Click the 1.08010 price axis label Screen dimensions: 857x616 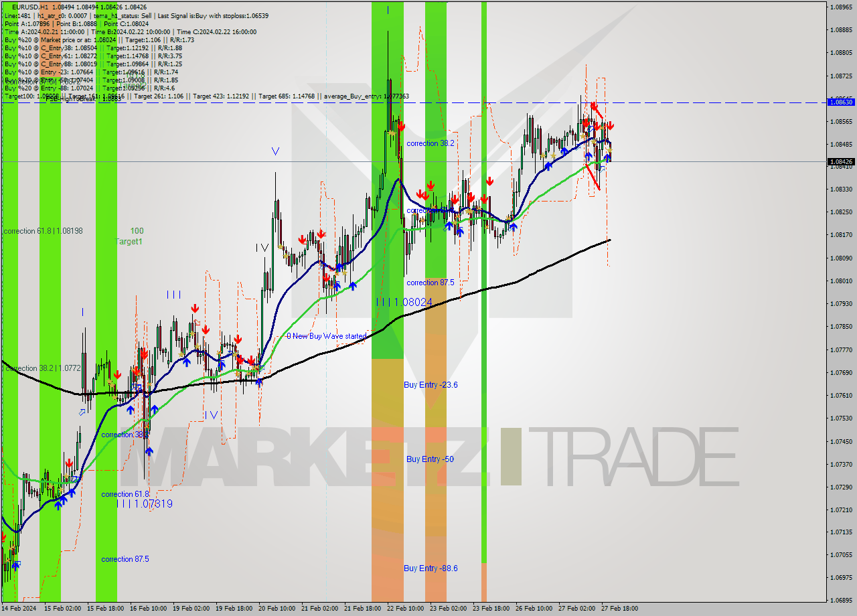[x=841, y=281]
